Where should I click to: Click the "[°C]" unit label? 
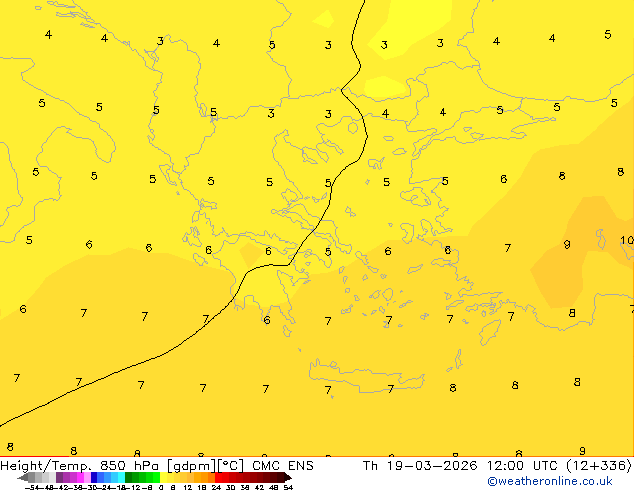coord(231,466)
